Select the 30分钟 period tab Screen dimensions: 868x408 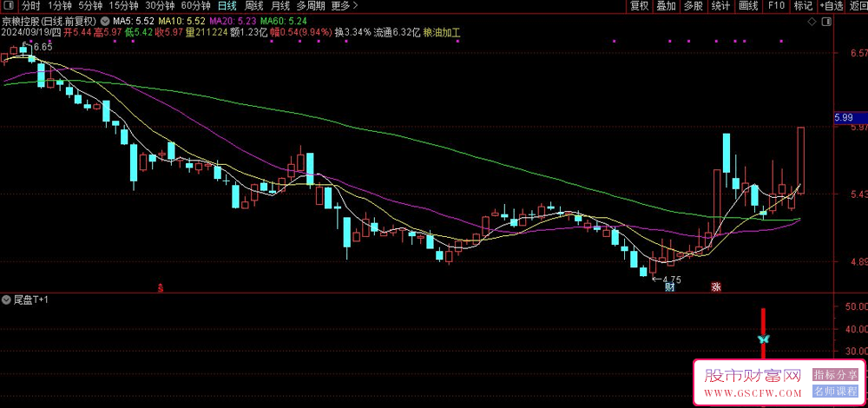[160, 6]
